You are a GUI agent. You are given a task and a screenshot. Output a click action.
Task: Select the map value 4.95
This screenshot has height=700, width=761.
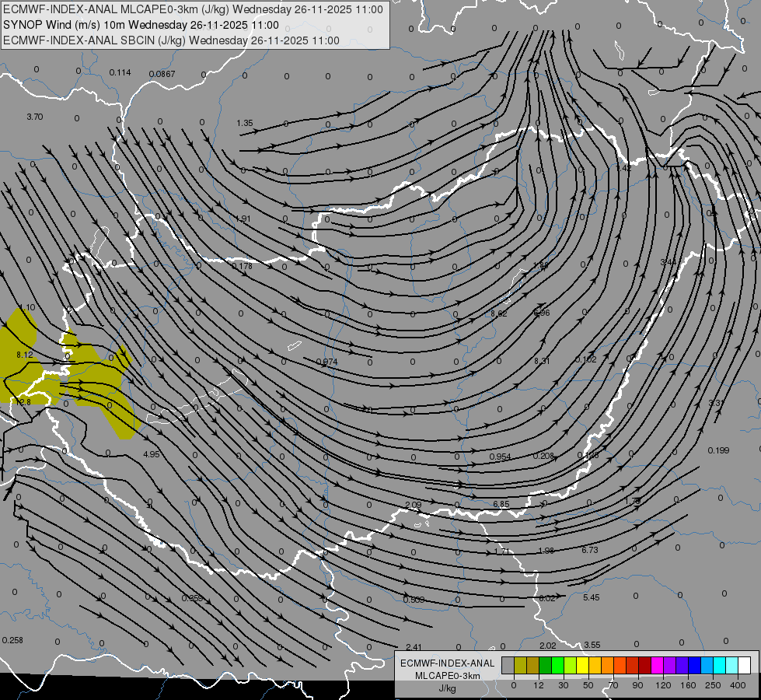click(x=152, y=454)
